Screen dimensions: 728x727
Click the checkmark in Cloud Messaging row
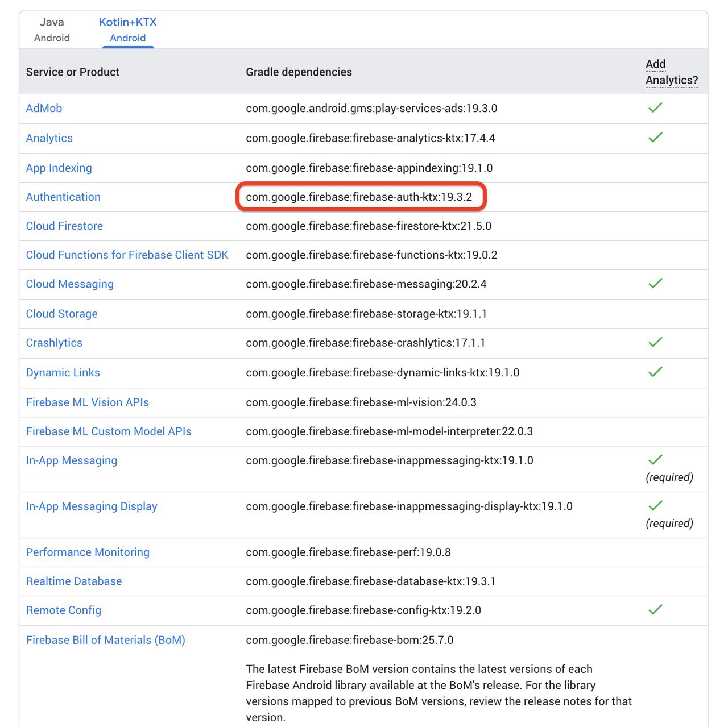pyautogui.click(x=655, y=283)
